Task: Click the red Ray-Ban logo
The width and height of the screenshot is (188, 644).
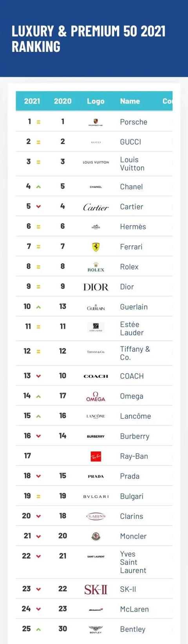Action: (x=96, y=456)
